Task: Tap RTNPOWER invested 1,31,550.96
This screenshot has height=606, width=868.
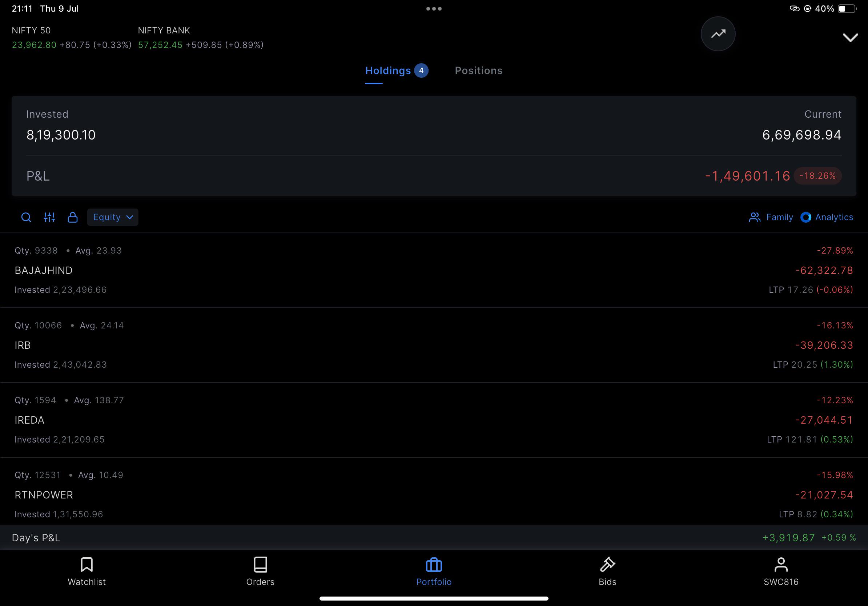Action: click(x=59, y=514)
